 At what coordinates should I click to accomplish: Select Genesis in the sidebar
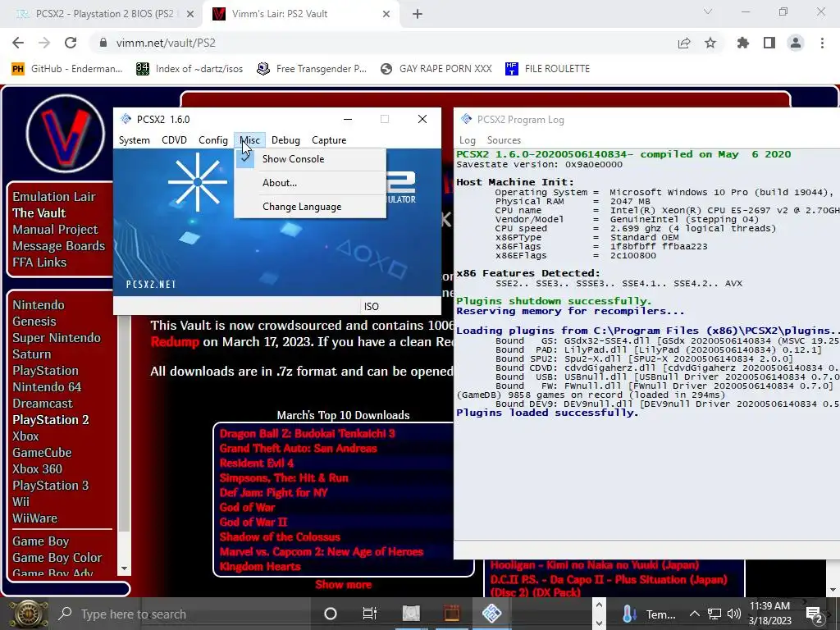point(34,322)
